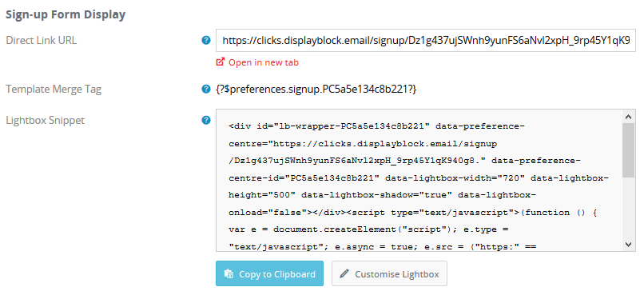Click the Lightbox Snippet label
Image resolution: width=644 pixels, height=295 pixels.
[46, 121]
